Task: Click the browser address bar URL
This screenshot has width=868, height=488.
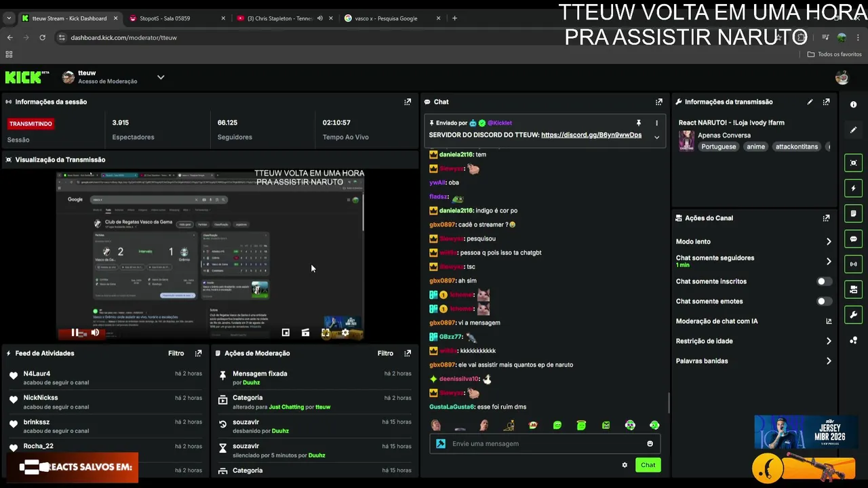Action: (x=123, y=37)
